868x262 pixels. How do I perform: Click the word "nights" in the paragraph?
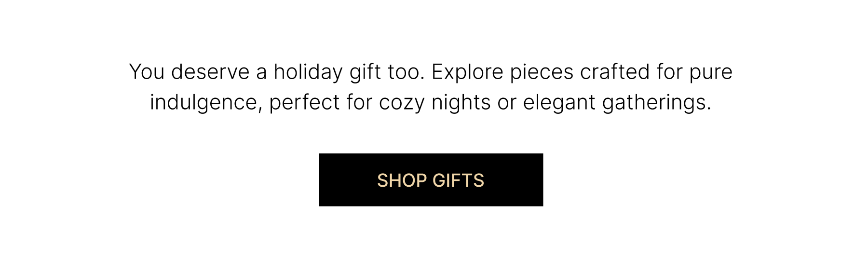click(x=461, y=103)
